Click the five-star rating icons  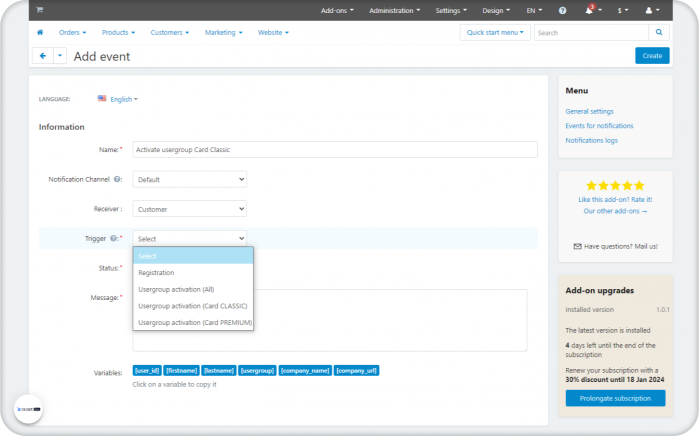point(615,185)
